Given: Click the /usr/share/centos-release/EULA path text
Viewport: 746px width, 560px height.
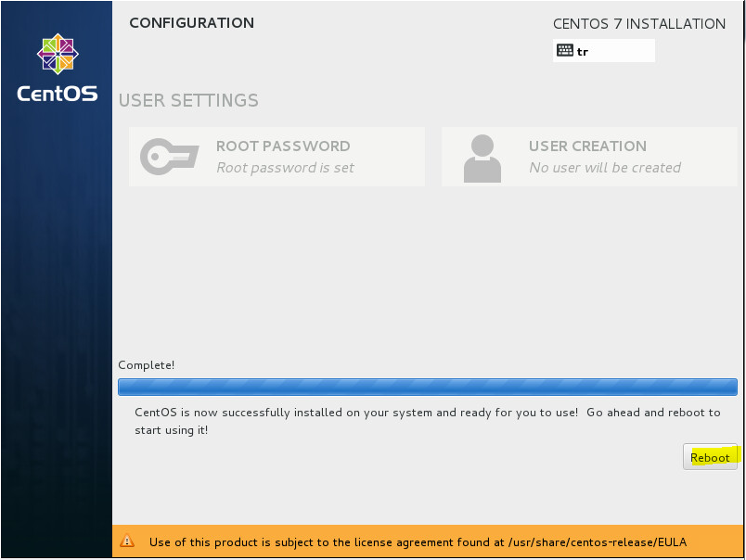Looking at the screenshot, I should coord(598,542).
